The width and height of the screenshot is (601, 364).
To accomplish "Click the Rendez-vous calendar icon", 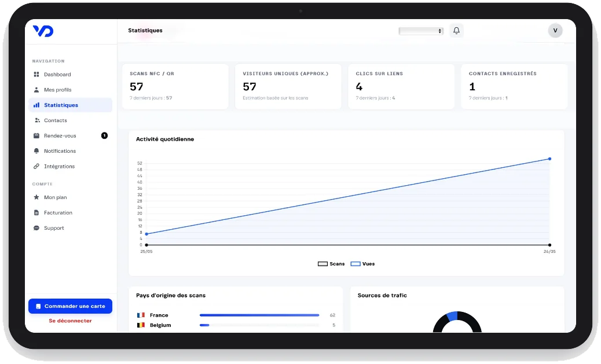I will pyautogui.click(x=36, y=135).
